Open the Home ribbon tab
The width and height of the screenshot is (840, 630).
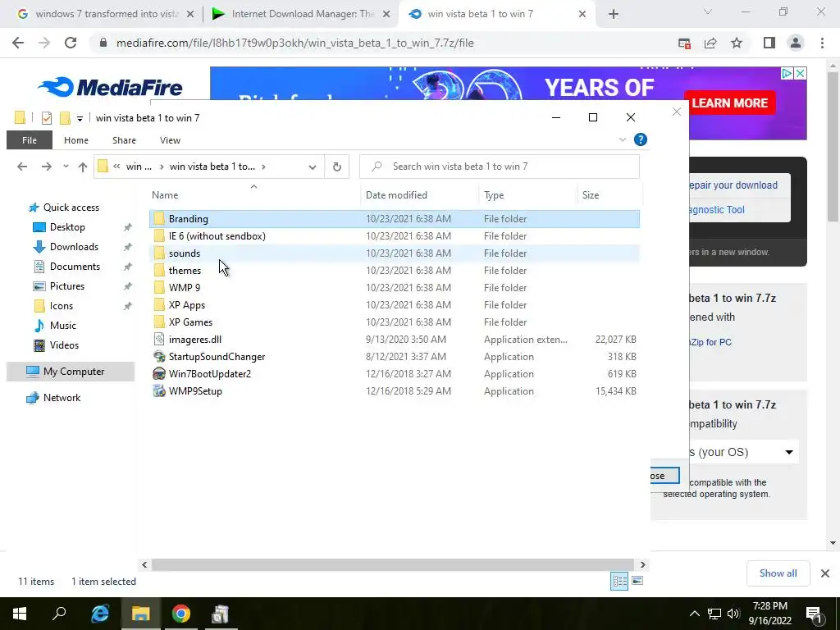pyautogui.click(x=76, y=140)
